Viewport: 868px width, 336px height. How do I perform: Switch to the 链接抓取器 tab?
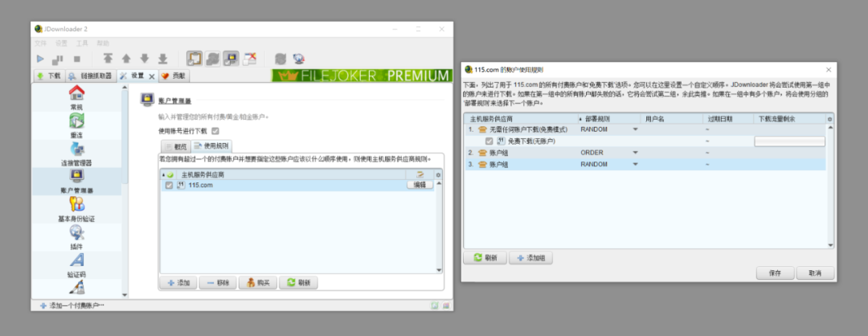click(91, 76)
